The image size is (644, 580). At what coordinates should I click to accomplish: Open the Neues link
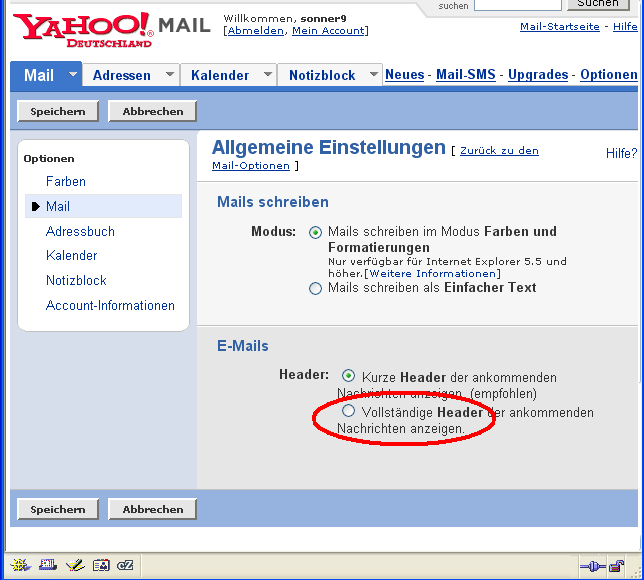click(x=405, y=75)
